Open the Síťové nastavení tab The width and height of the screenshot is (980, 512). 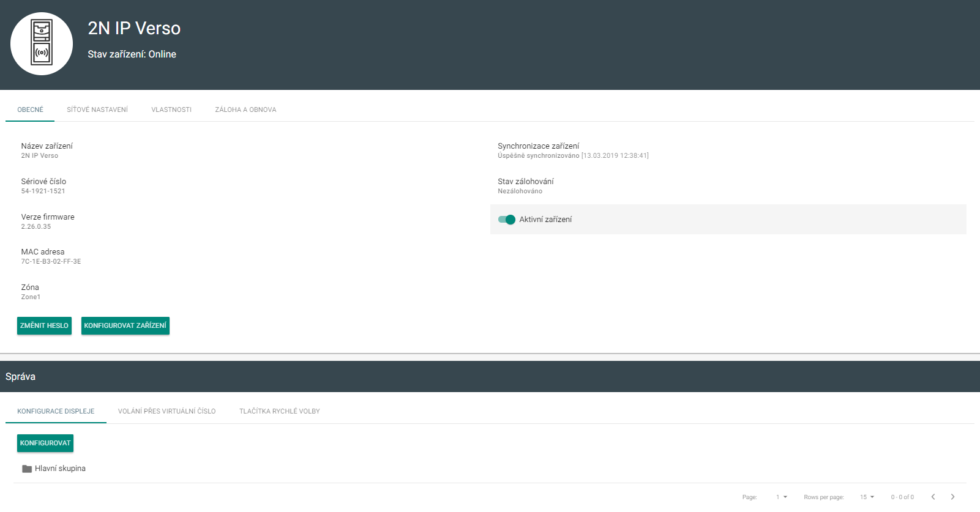pos(97,109)
